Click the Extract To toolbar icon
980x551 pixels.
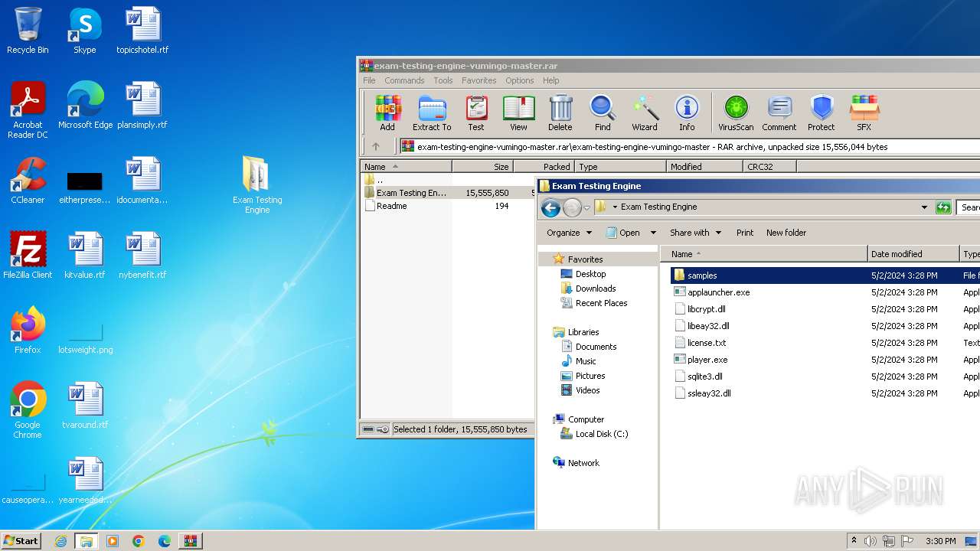click(432, 113)
